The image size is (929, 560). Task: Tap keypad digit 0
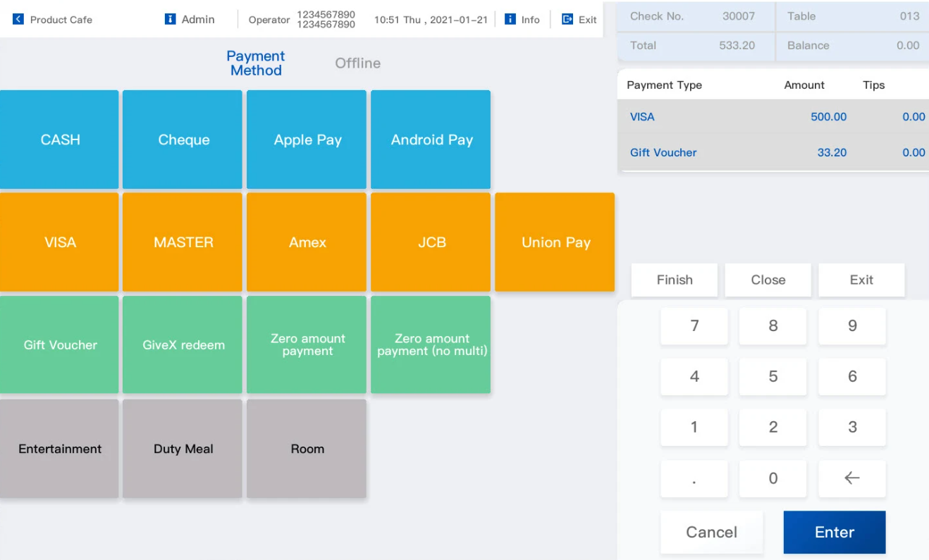coord(773,478)
